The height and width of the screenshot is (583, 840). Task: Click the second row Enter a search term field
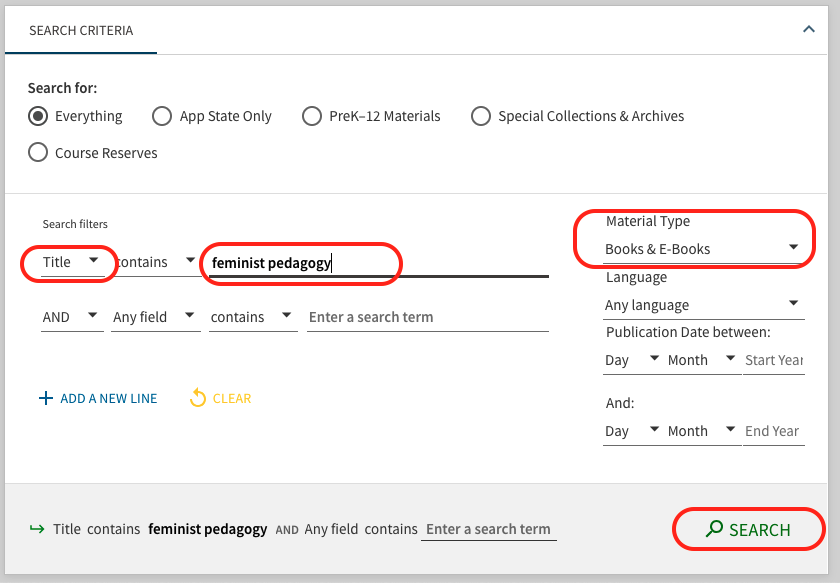point(427,317)
